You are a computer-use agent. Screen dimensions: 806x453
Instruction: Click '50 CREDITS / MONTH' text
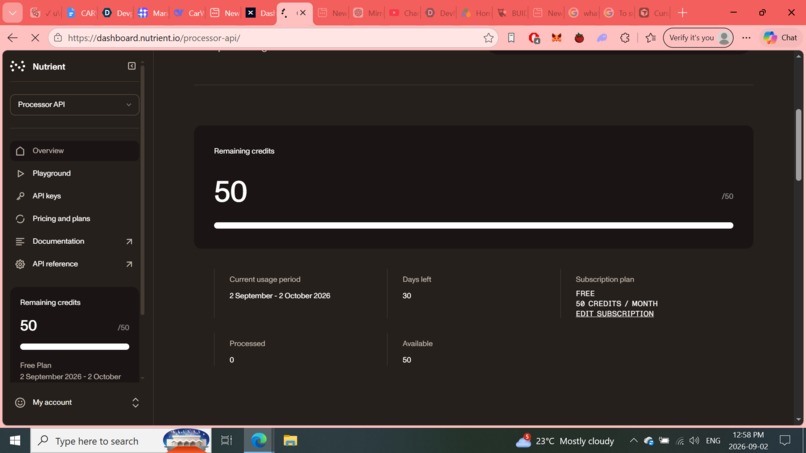pos(616,303)
